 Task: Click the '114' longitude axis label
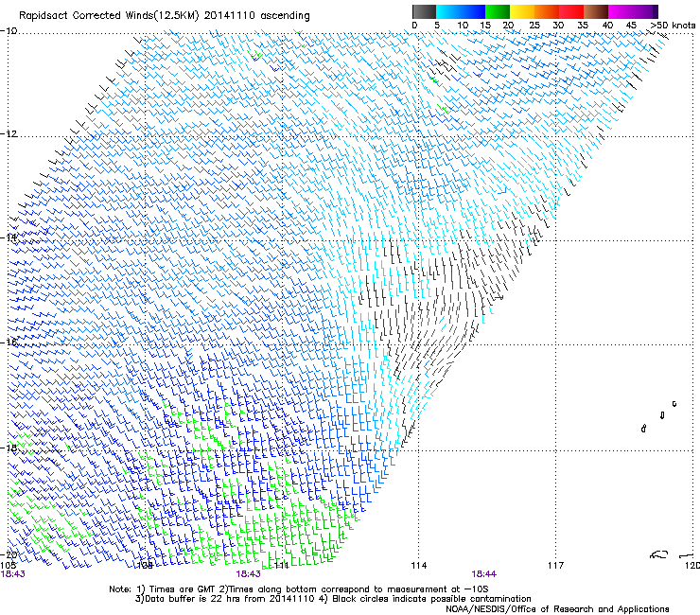coord(419,566)
